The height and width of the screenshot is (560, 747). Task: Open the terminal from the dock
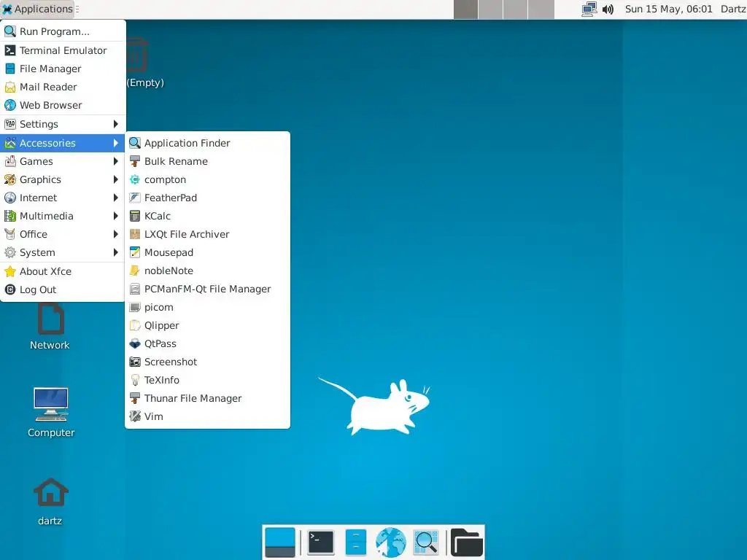[x=321, y=542]
